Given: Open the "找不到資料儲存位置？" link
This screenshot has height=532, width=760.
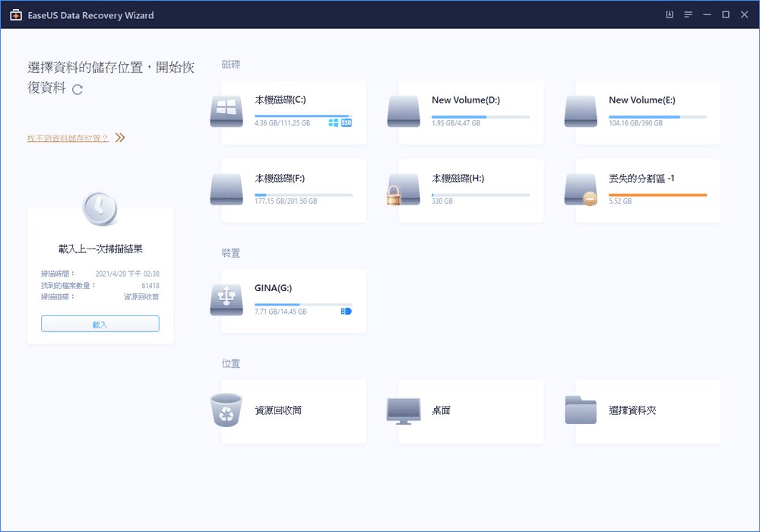Looking at the screenshot, I should (x=68, y=138).
